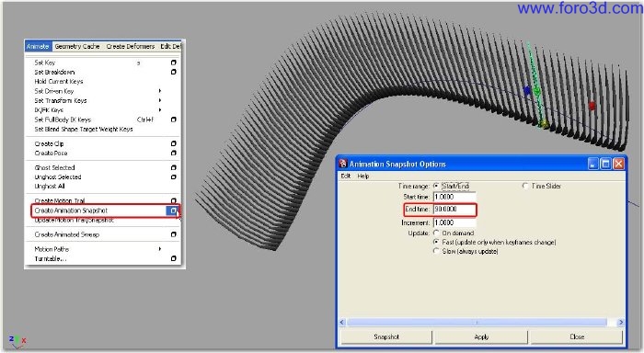Click the red manipulator handle in viewport

[x=592, y=106]
